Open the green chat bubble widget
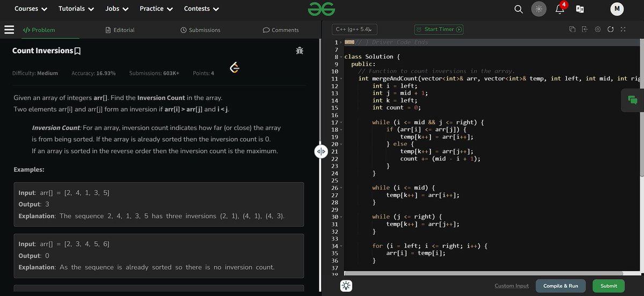644x296 pixels. tap(632, 100)
